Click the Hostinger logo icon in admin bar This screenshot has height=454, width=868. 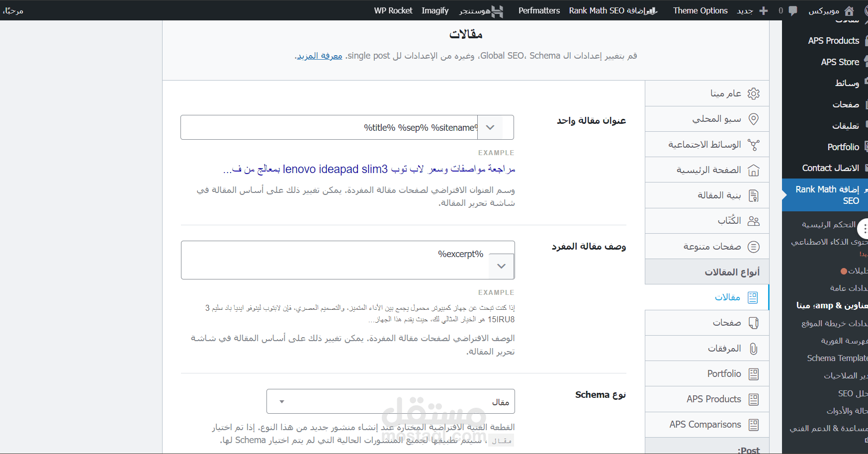pyautogui.click(x=497, y=11)
